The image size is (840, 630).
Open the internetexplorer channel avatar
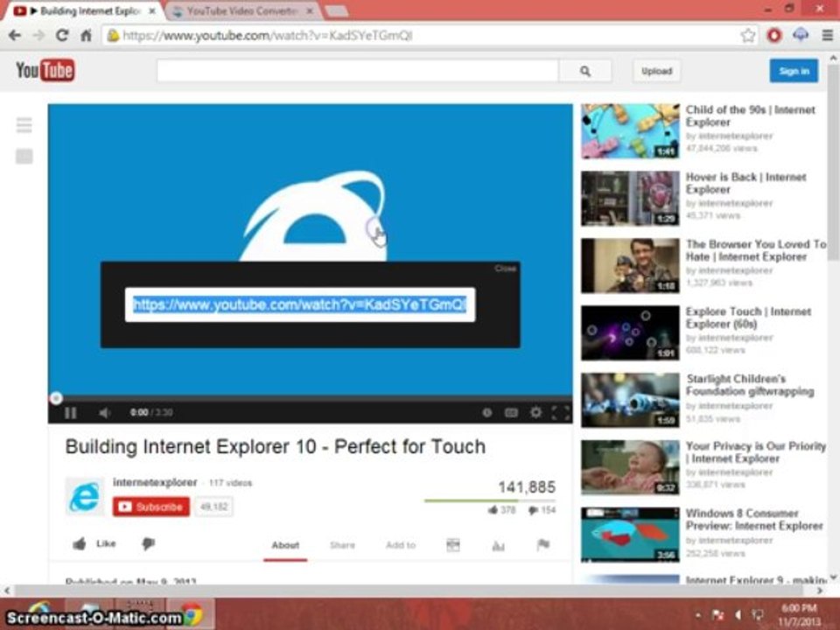85,496
